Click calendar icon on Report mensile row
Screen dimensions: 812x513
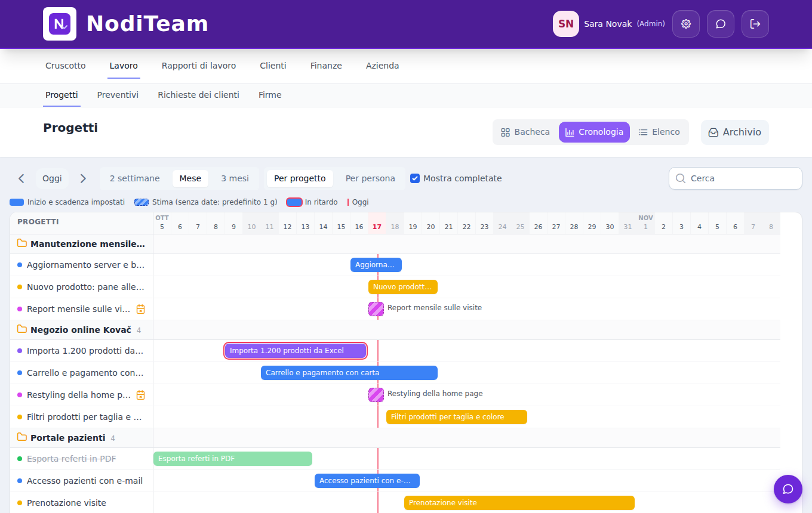pos(141,309)
